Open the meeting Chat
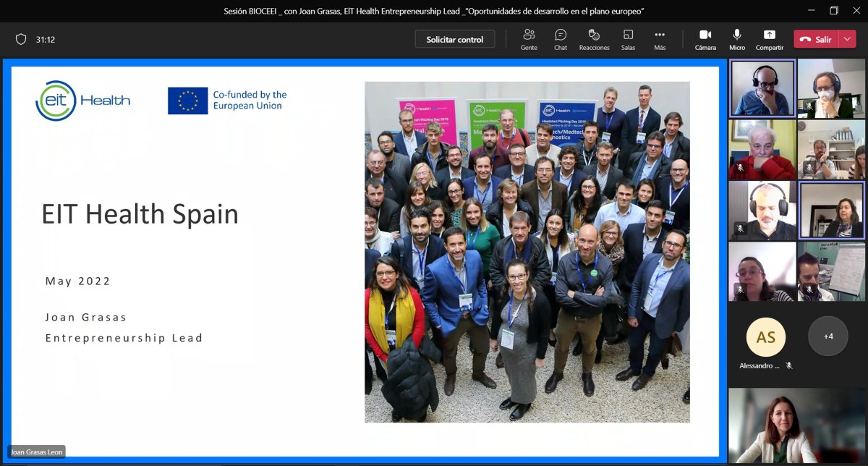Image resolution: width=868 pixels, height=466 pixels. pyautogui.click(x=561, y=39)
